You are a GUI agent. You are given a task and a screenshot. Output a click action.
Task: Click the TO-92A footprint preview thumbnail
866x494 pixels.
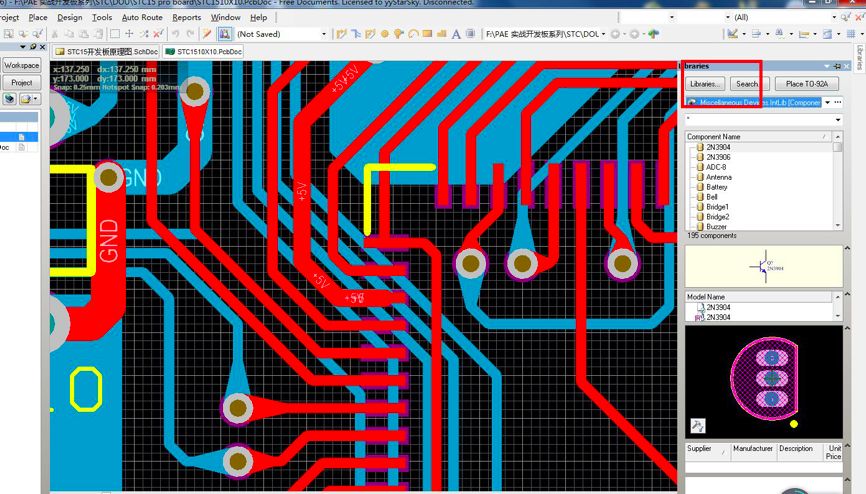764,381
